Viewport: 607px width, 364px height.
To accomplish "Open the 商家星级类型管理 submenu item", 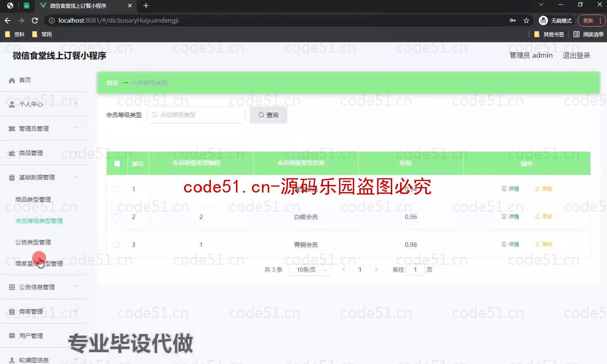I will 39,264.
